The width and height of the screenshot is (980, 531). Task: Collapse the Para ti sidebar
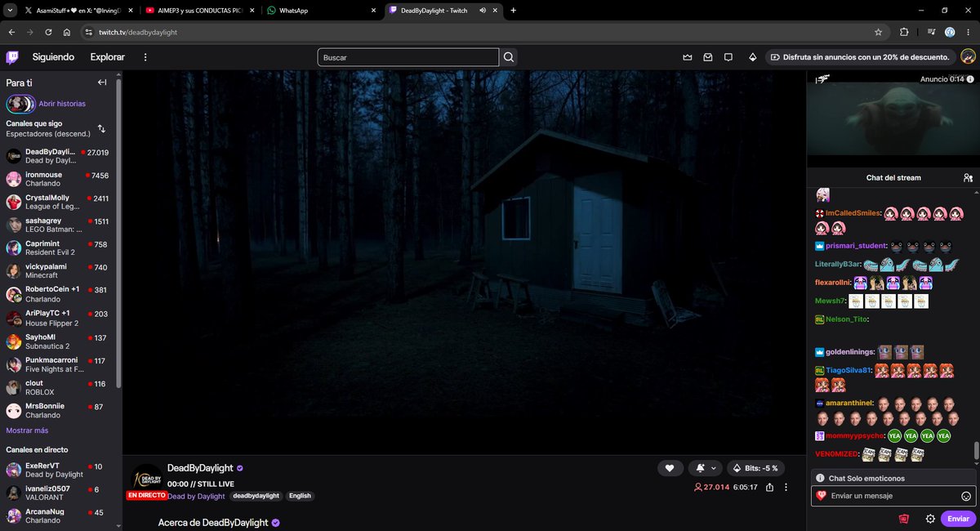click(102, 83)
